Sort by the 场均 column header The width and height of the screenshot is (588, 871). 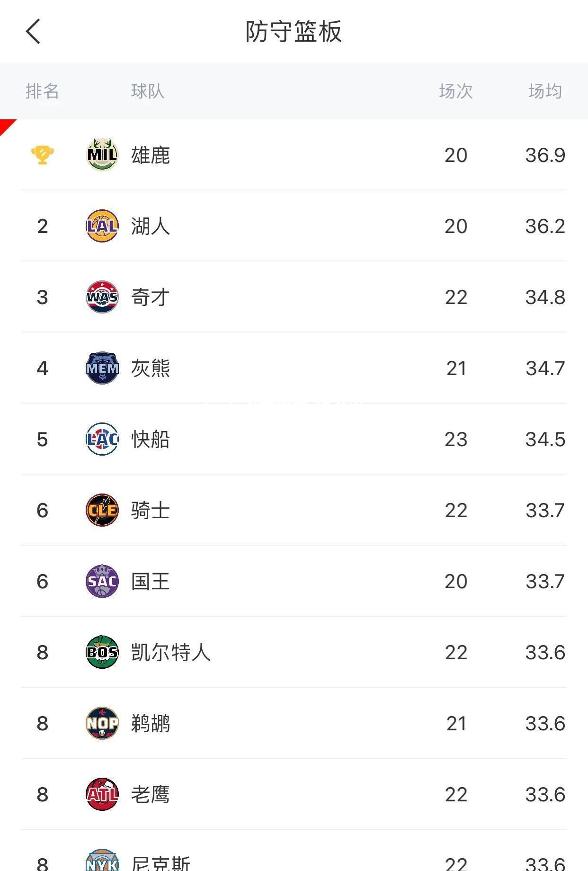point(545,91)
